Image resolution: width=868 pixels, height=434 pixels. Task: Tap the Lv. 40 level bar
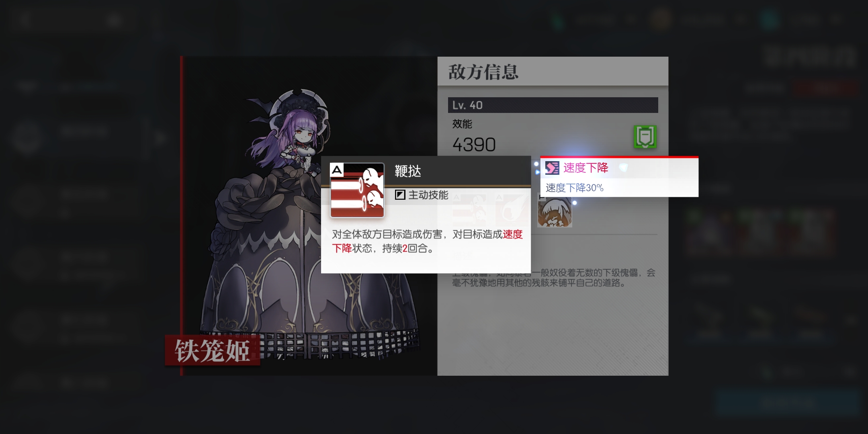tap(553, 105)
